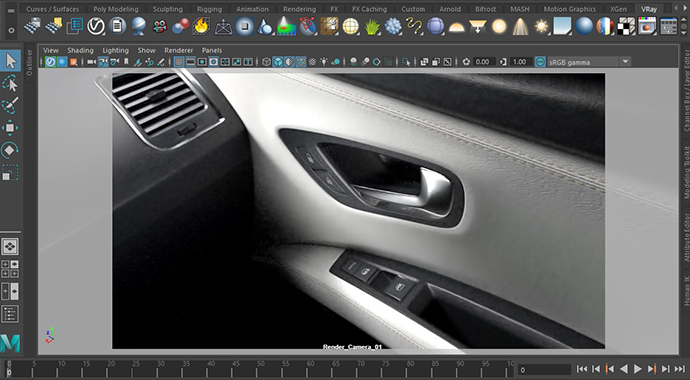Toggle the viewport lighting bulb icon
The image size is (690, 380).
pyautogui.click(x=324, y=62)
